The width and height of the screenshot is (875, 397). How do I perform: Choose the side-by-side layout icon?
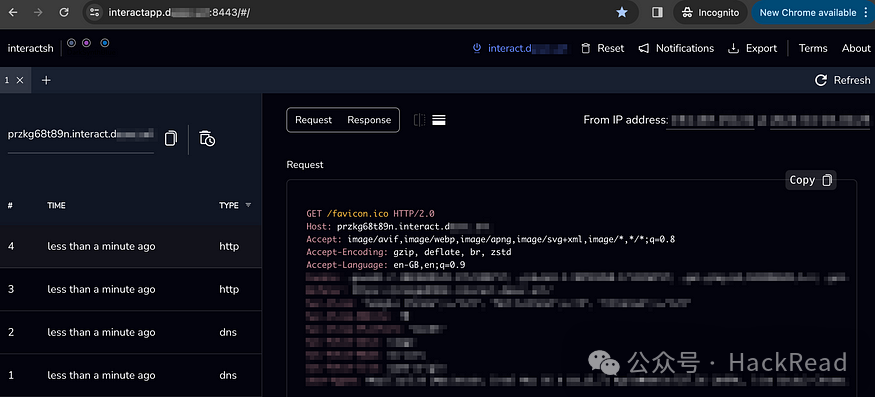(420, 120)
